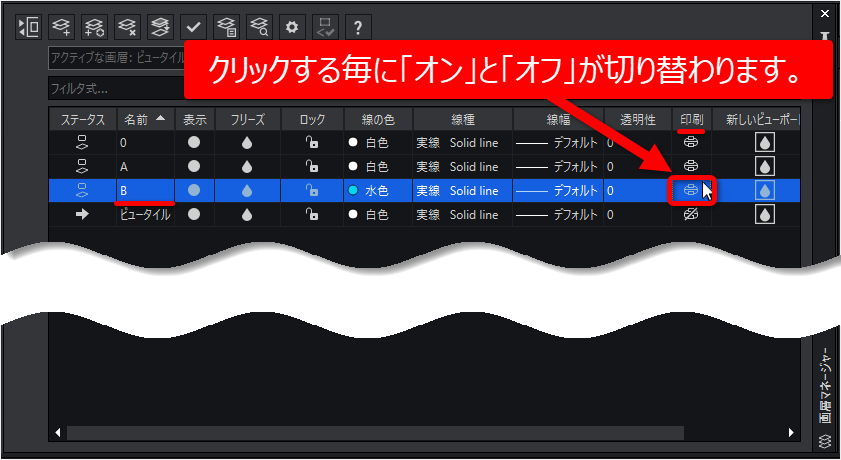Toggle visibility dot of layer B
This screenshot has height=460, width=841.
click(x=194, y=190)
